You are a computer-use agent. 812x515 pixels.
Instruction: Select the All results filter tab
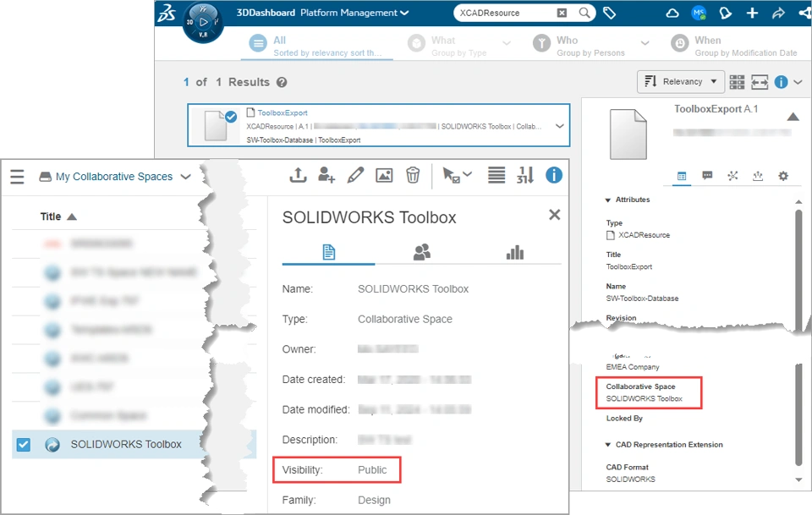coord(317,46)
